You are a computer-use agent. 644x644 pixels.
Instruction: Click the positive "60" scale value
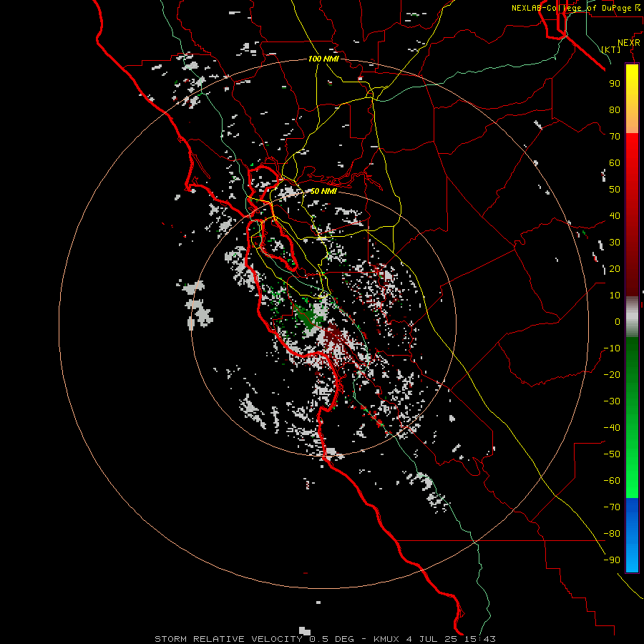coord(615,162)
